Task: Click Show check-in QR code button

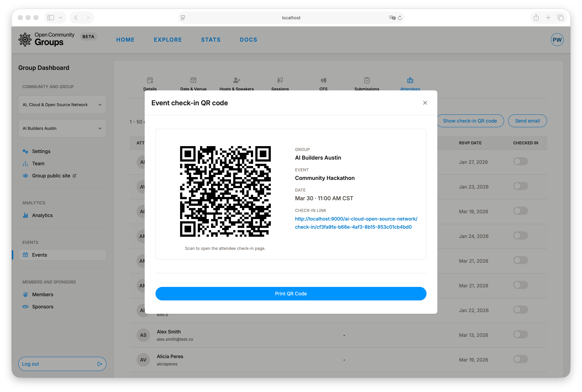Action: pos(470,121)
